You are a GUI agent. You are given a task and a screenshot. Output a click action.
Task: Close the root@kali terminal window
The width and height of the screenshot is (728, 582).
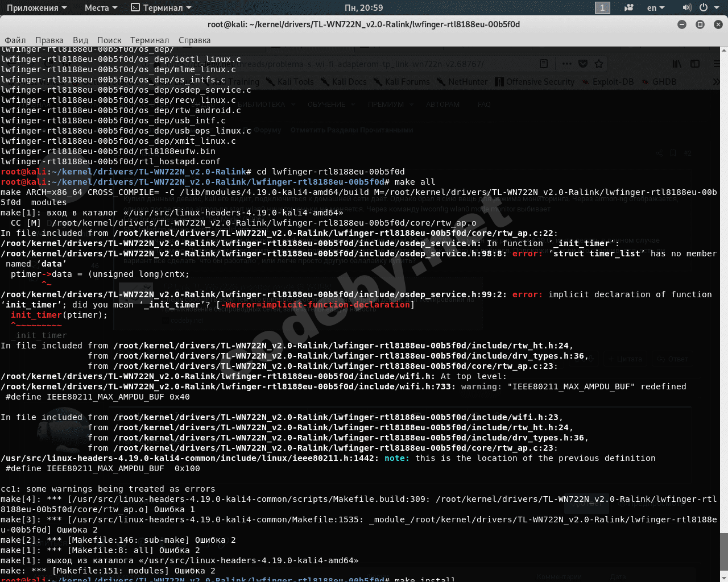(x=718, y=24)
